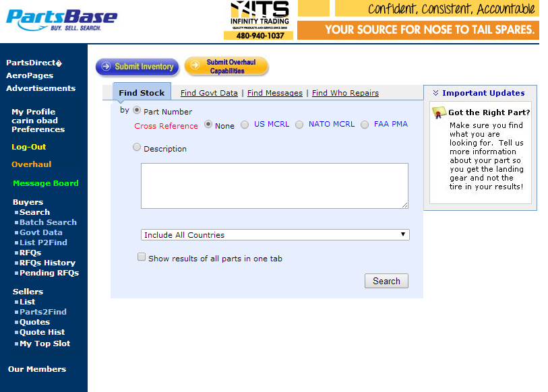Click the PartsBase logo
Image resolution: width=548 pixels, height=392 pixels.
point(61,20)
